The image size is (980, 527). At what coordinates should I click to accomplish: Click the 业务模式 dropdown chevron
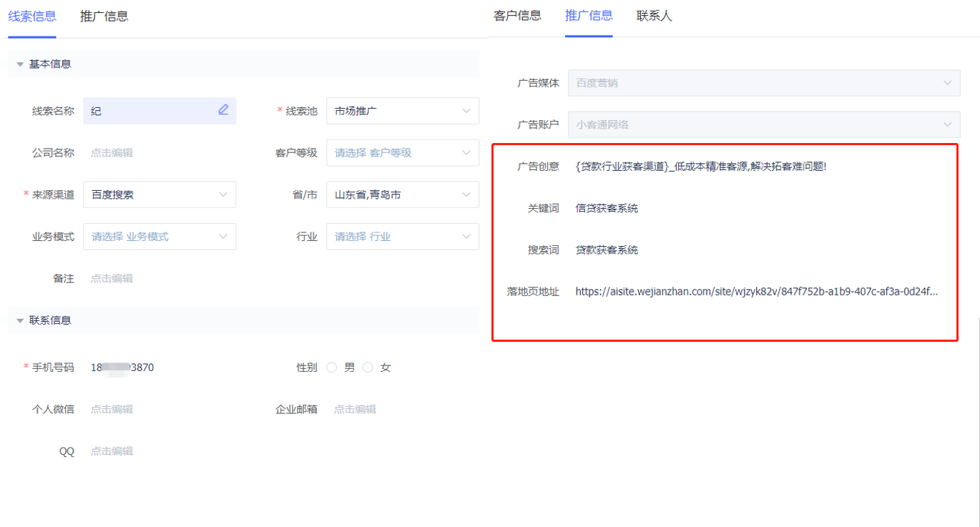223,236
